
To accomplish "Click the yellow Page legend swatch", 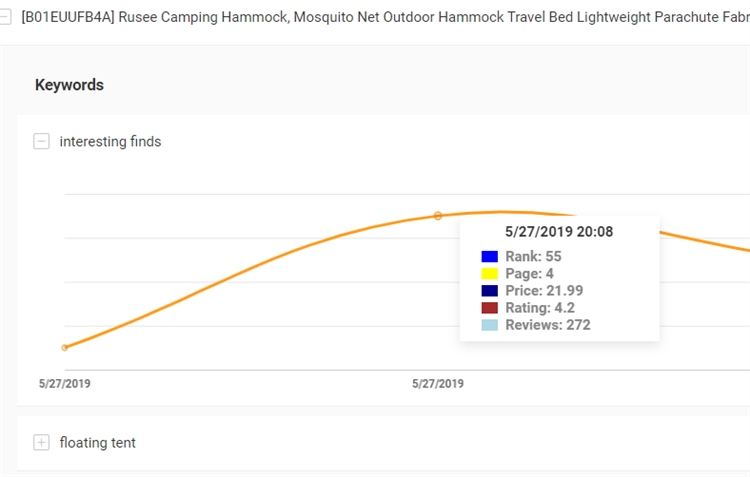I will (x=489, y=274).
